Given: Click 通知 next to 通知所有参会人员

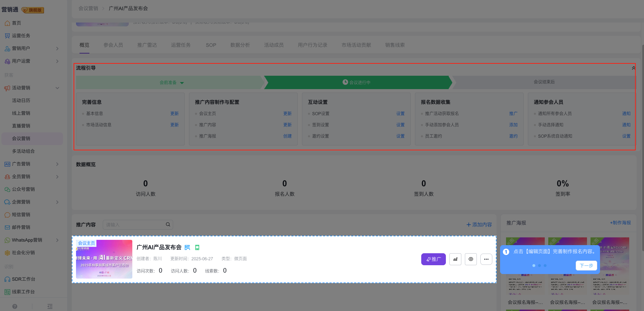Looking at the screenshot, I should (626, 114).
